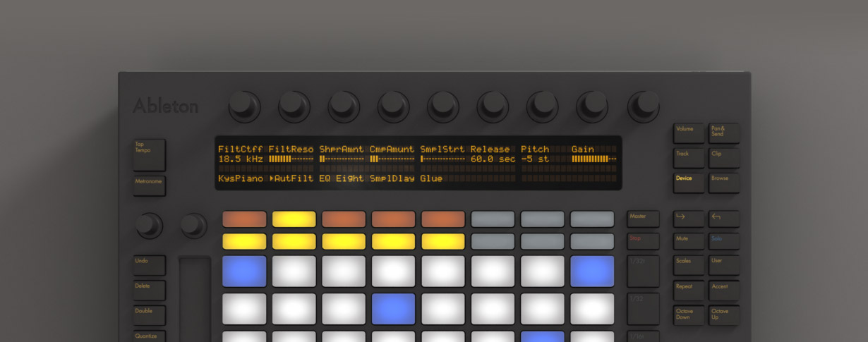
Task: Select the 1/32t repeat interval button
Action: point(643,271)
